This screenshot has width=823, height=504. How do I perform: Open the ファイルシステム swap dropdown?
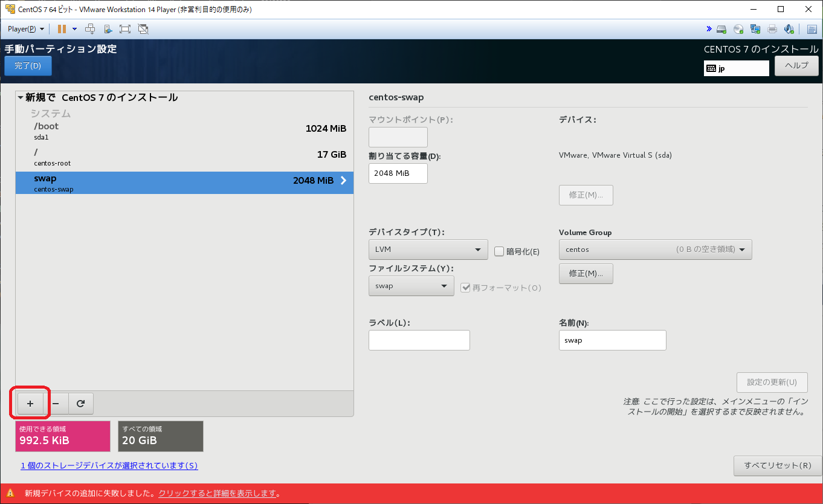(411, 286)
